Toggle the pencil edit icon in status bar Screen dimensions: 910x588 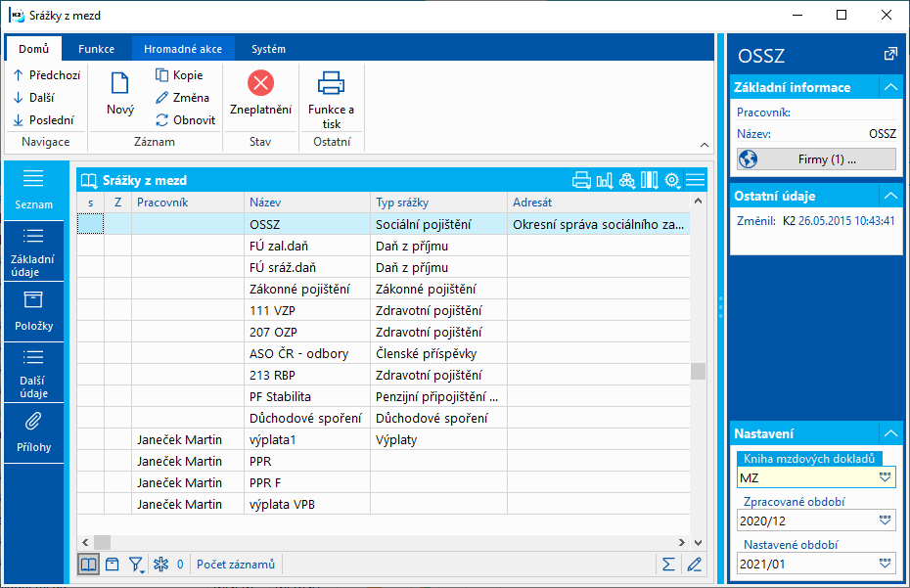coord(694,565)
